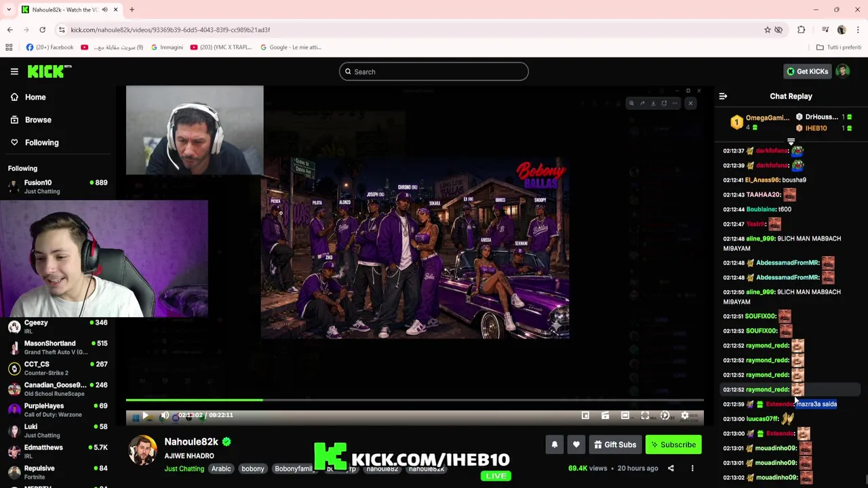
Task: Click the Get KICKs button
Action: tap(807, 71)
